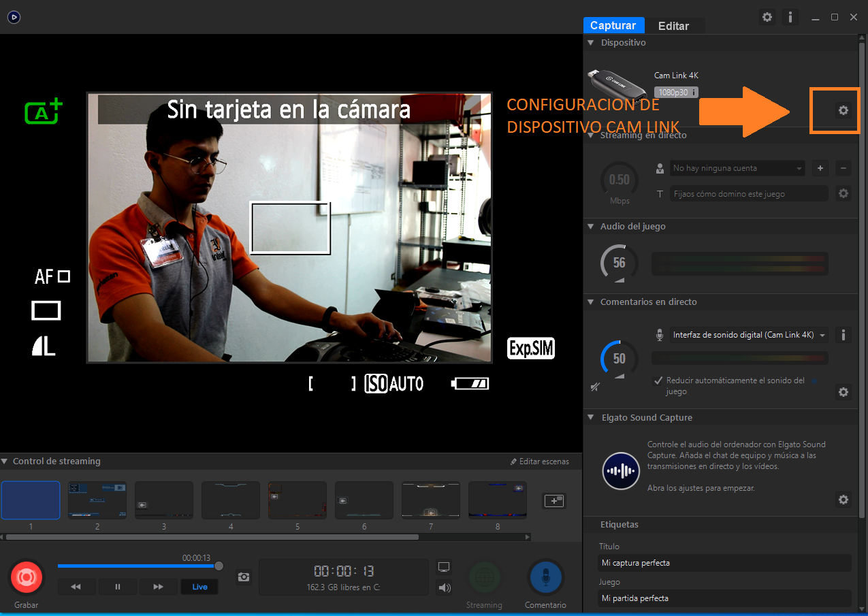Select scene thumbnail number 2
The width and height of the screenshot is (868, 616).
pyautogui.click(x=97, y=500)
